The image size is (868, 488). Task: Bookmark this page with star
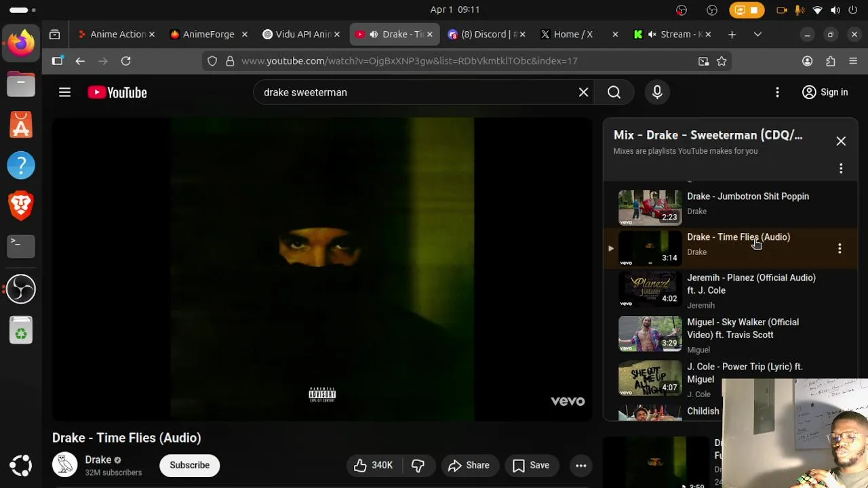(x=722, y=61)
